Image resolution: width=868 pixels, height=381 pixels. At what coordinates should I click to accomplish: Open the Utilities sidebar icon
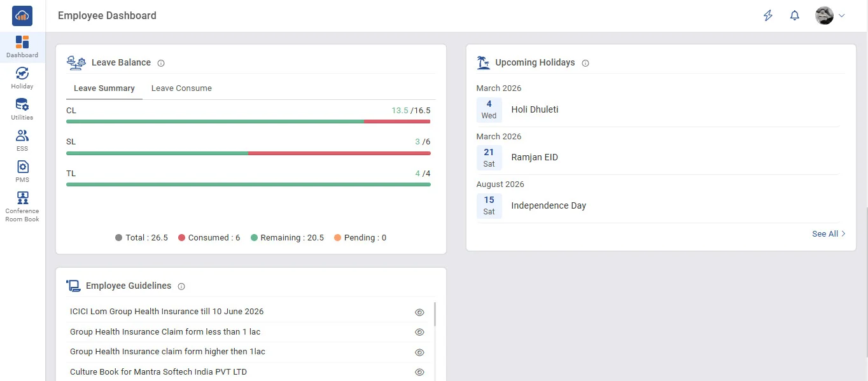tap(22, 105)
